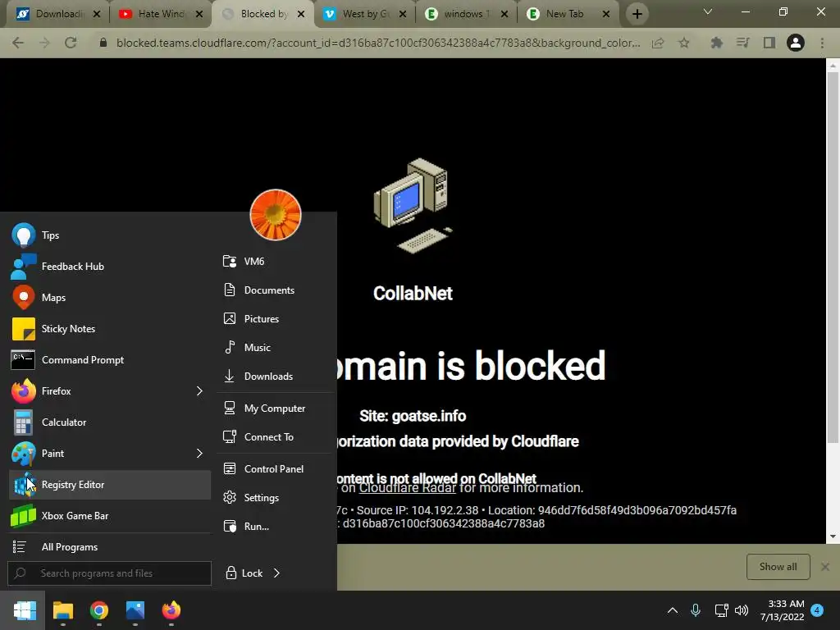Click the orange flower user avatar
The width and height of the screenshot is (840, 630).
[276, 215]
